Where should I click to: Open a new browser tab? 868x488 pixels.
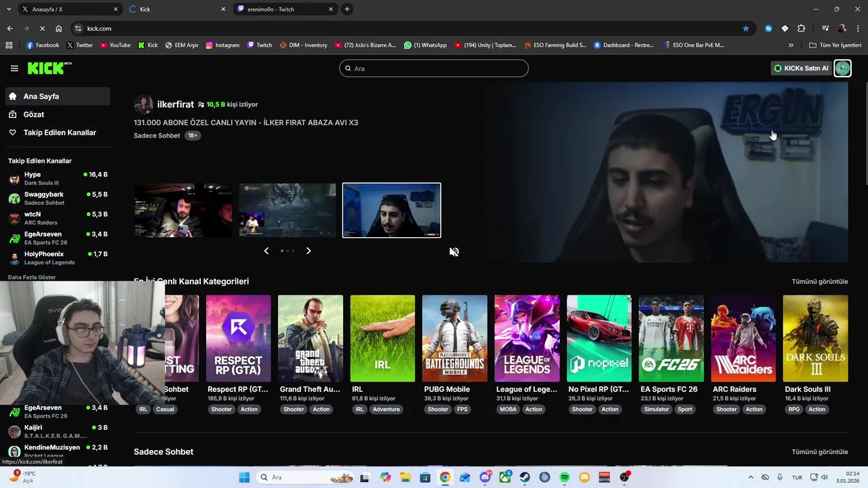(x=347, y=9)
